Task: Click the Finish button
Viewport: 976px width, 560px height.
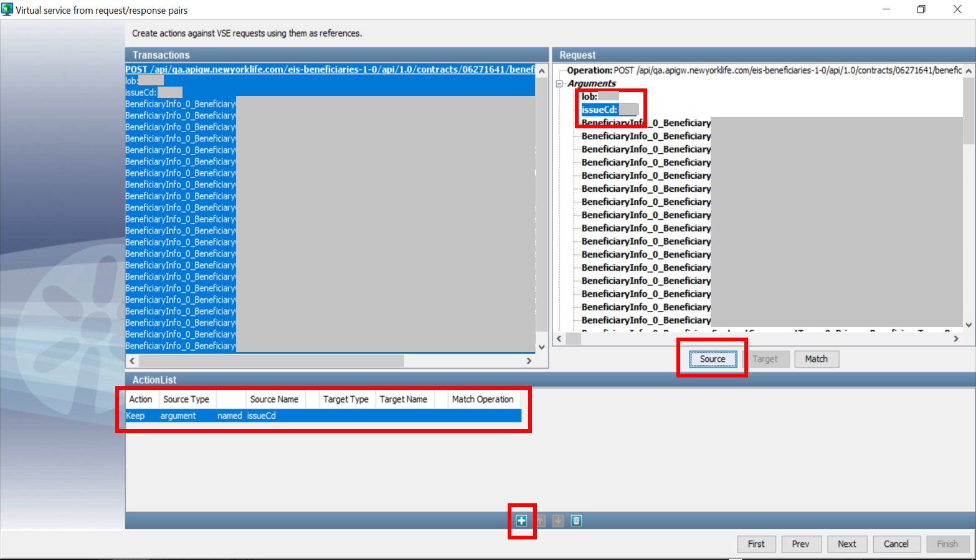Action: [x=948, y=544]
